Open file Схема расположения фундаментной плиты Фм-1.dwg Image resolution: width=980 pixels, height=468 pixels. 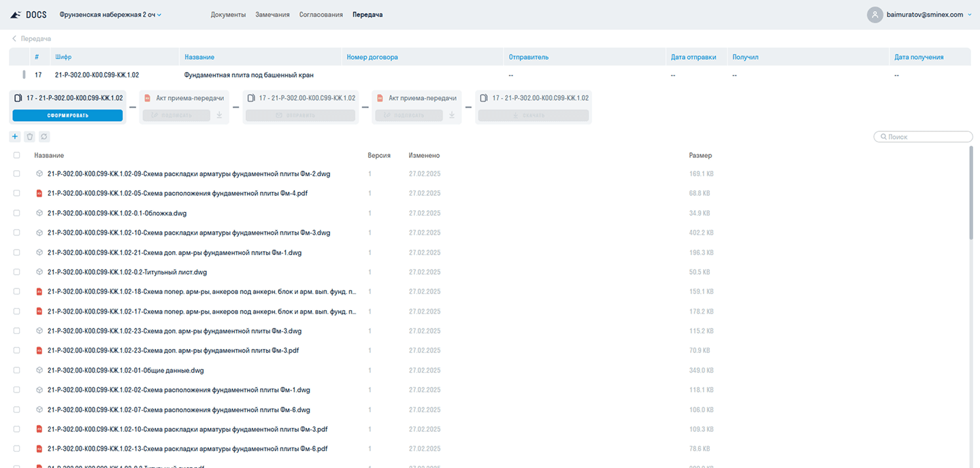coord(179,390)
